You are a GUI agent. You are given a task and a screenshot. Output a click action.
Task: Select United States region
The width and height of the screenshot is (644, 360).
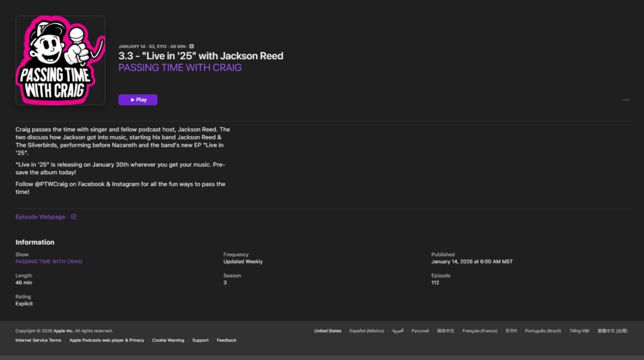pyautogui.click(x=328, y=330)
